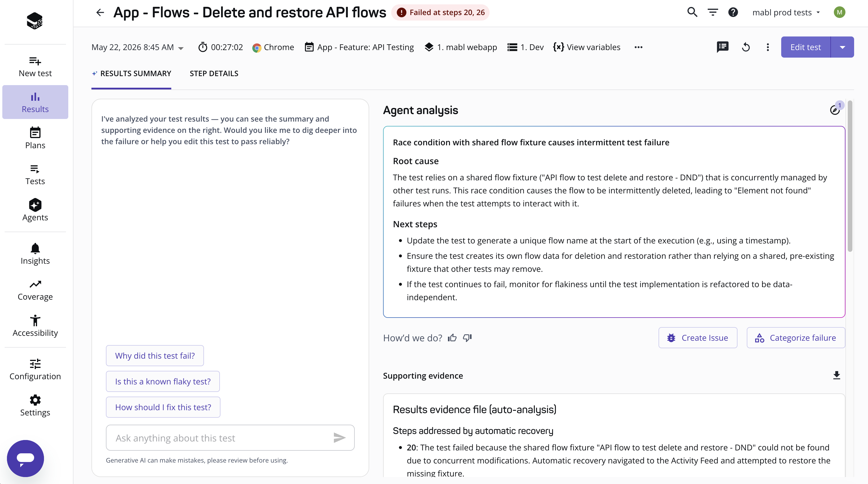Click the Root cause heading
868x484 pixels.
[416, 161]
